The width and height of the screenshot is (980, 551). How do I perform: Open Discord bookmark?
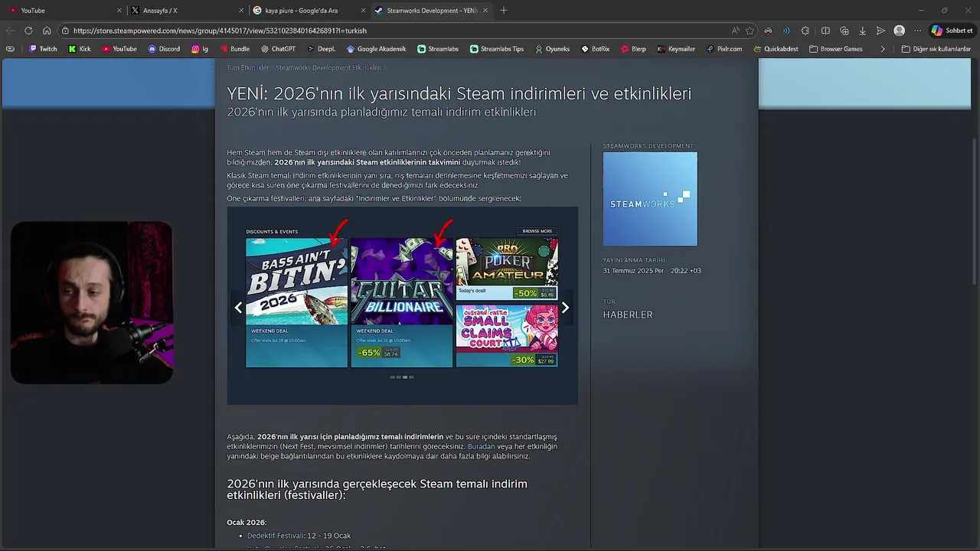[164, 49]
